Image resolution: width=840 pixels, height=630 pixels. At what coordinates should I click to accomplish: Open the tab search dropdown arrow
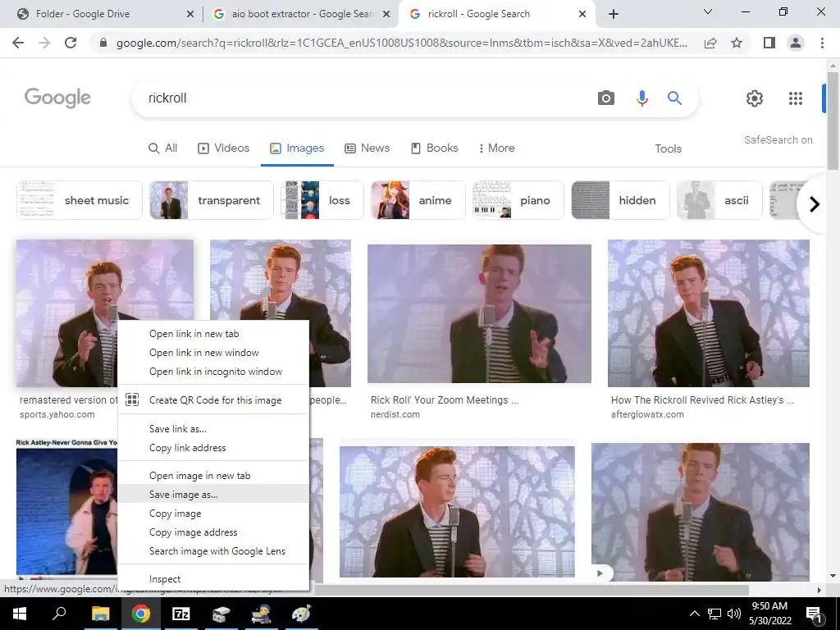point(707,11)
